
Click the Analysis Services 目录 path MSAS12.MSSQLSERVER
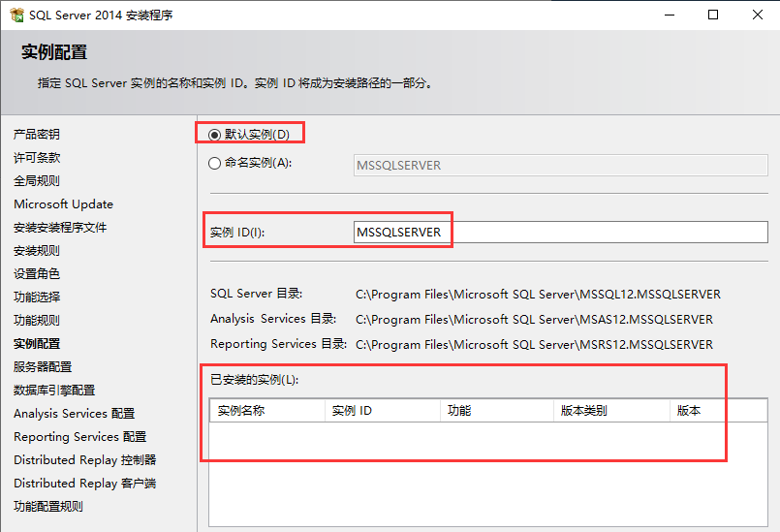click(x=534, y=320)
